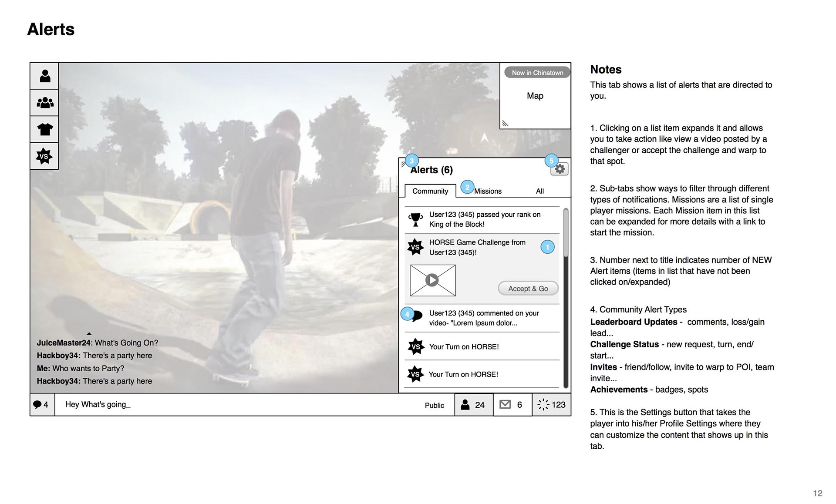Open the VS challenges sidebar icon
The height and width of the screenshot is (504, 836).
coord(44,156)
